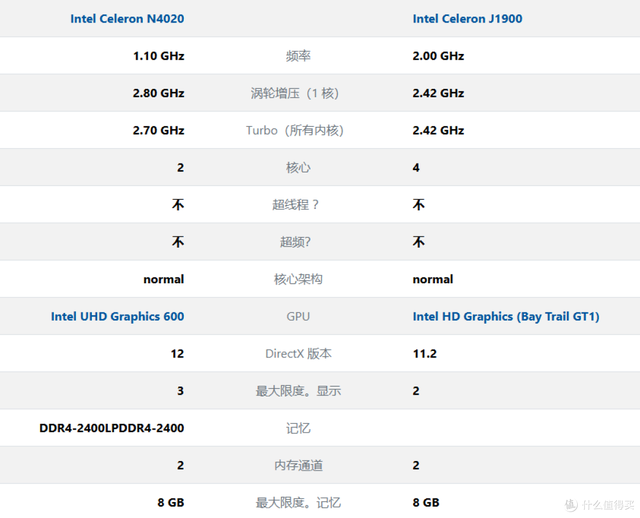Select the 核心 row label

coord(297,168)
